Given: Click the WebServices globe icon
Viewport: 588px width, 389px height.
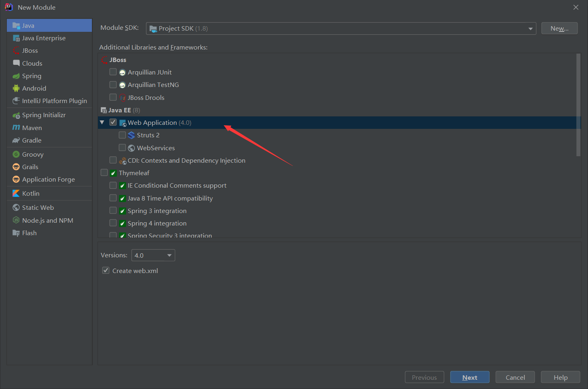Looking at the screenshot, I should (131, 148).
